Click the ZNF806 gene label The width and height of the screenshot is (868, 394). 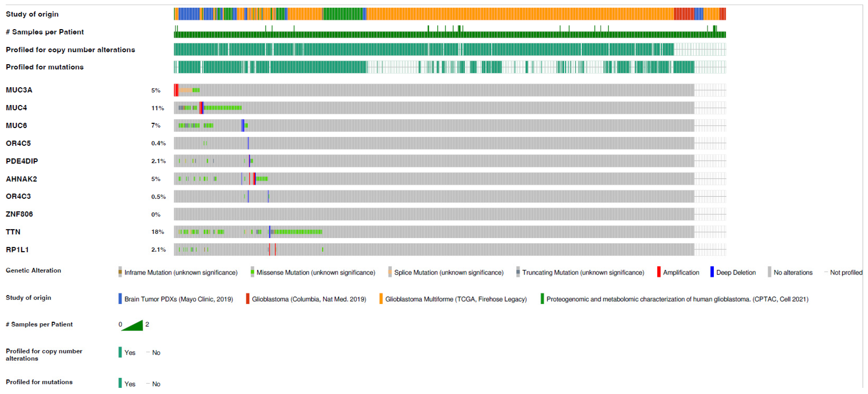pyautogui.click(x=19, y=214)
